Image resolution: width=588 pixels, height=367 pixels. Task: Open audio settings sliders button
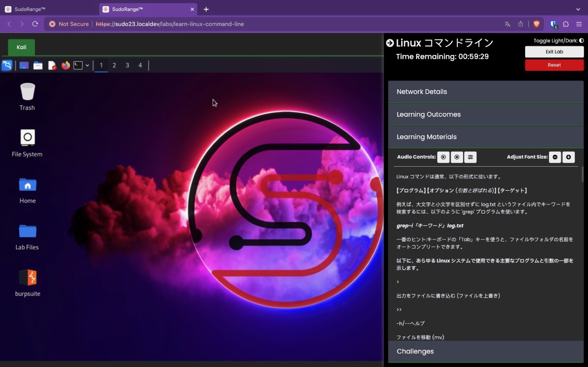point(470,157)
